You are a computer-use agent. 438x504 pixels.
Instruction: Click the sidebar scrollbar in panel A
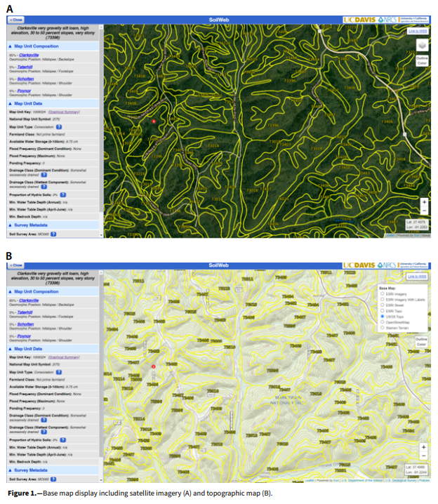tap(101, 121)
